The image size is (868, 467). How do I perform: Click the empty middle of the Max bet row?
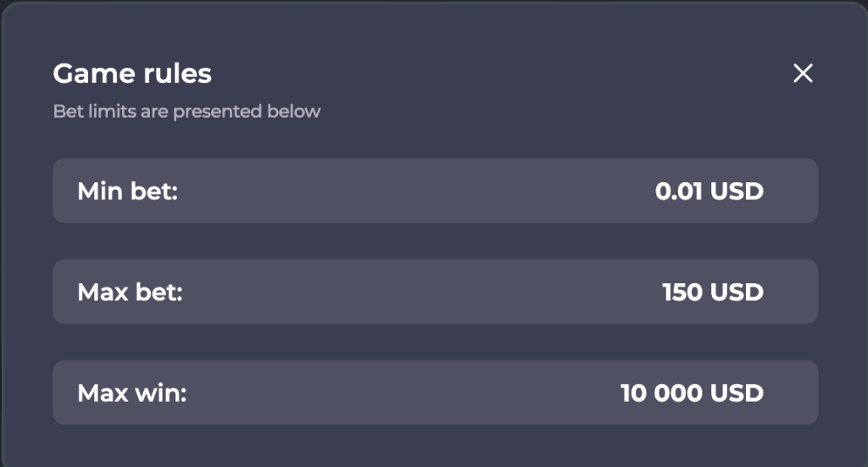coord(415,292)
